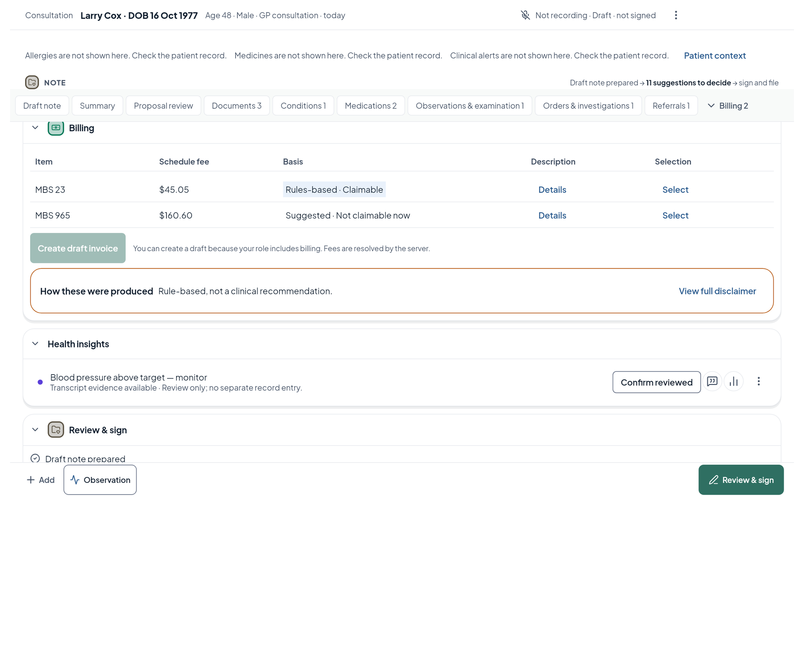This screenshot has width=804, height=672.
Task: Click View full disclaimer link
Action: point(717,291)
